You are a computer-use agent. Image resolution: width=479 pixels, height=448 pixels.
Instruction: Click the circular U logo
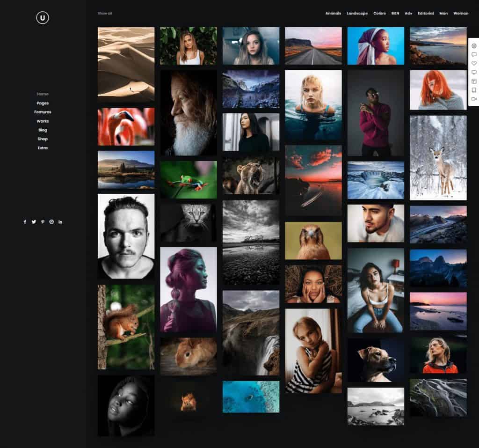43,18
